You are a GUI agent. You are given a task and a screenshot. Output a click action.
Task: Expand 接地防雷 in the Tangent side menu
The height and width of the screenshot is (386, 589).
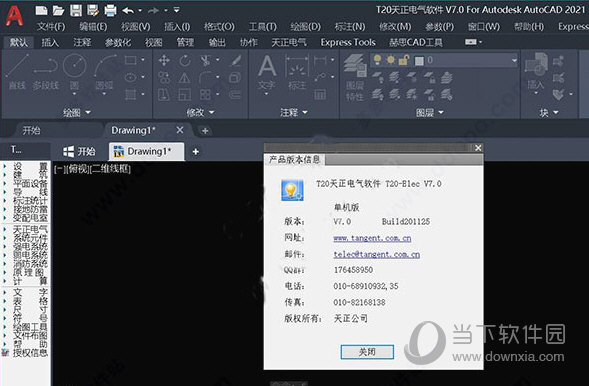(x=30, y=209)
